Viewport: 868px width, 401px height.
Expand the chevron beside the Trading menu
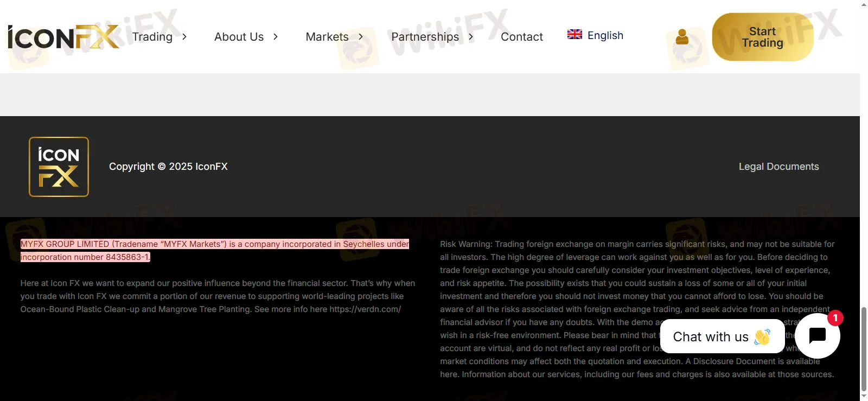[x=184, y=37]
